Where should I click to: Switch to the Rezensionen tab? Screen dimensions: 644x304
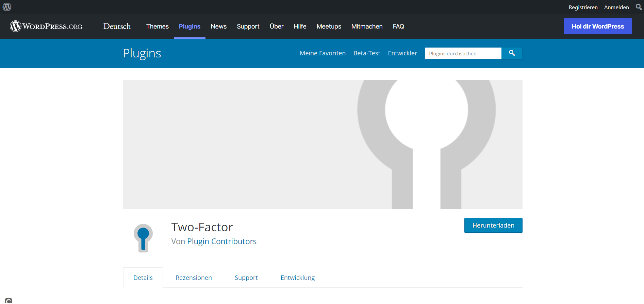[x=194, y=278]
